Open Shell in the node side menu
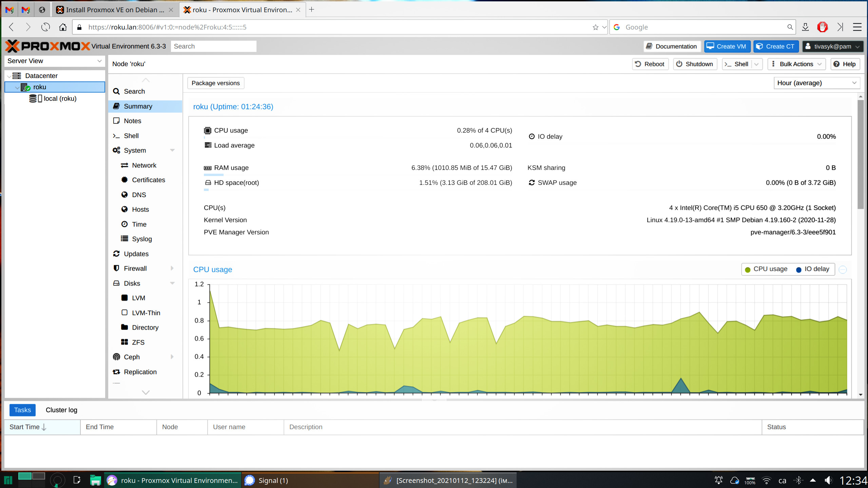 tap(145, 136)
